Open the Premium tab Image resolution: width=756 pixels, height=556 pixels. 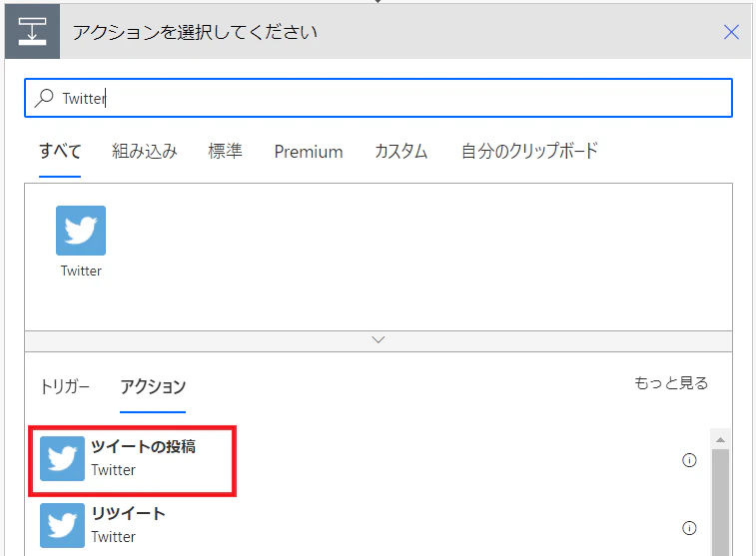coord(309,152)
